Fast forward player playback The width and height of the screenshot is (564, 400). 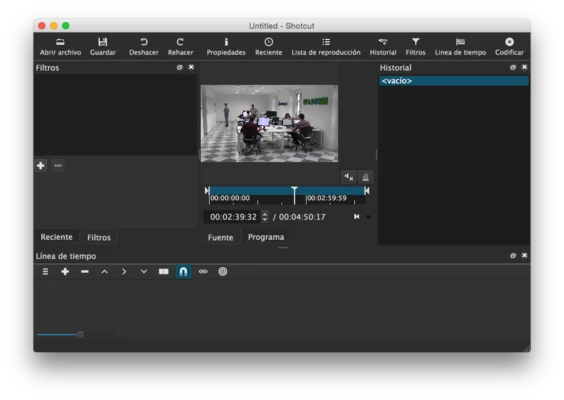[x=369, y=217]
